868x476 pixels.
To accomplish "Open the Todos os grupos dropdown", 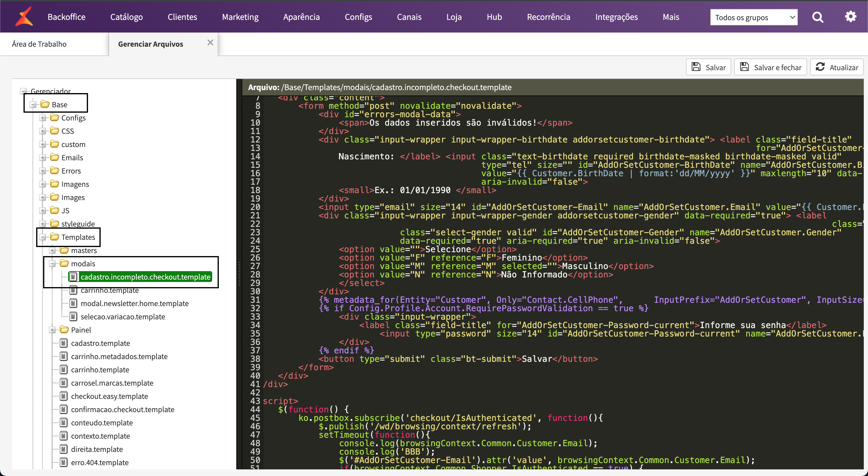I will (753, 17).
